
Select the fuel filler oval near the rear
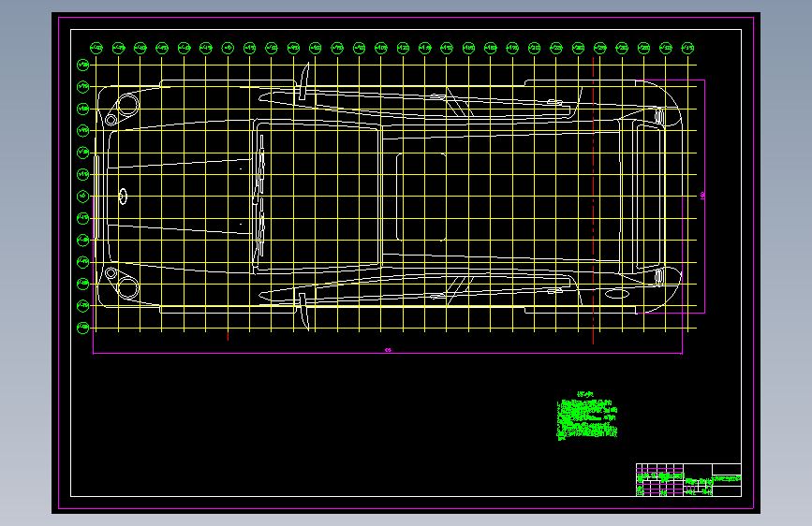(617, 294)
